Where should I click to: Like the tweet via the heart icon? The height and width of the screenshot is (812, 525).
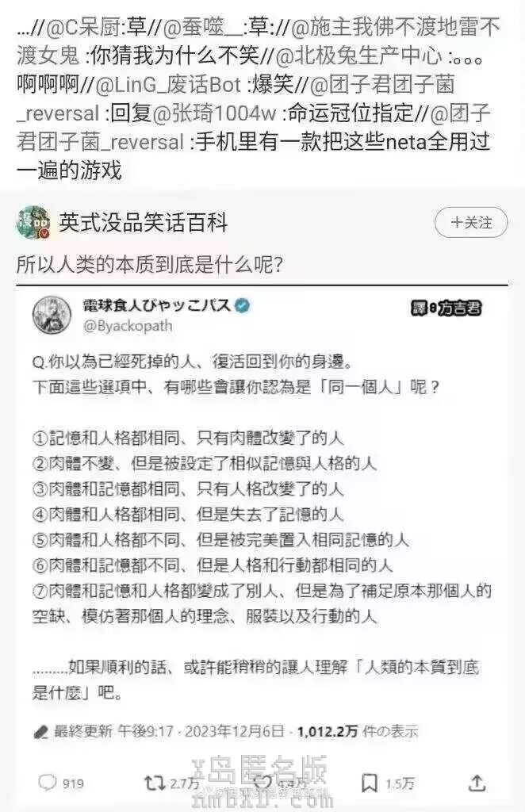[x=263, y=783]
